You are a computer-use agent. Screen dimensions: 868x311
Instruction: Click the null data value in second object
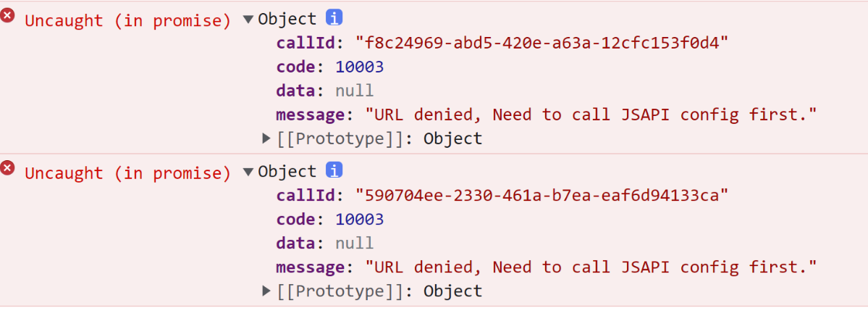click(354, 243)
